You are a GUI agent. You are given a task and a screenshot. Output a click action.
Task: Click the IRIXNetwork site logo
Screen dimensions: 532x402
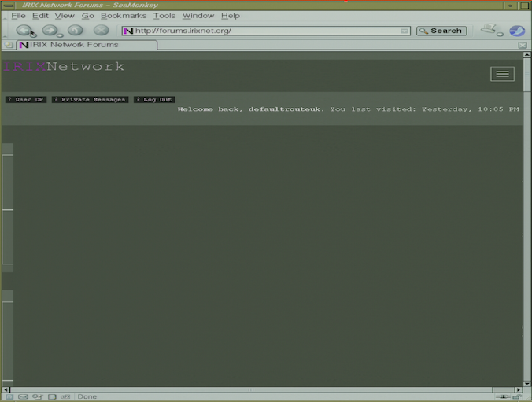pos(64,67)
